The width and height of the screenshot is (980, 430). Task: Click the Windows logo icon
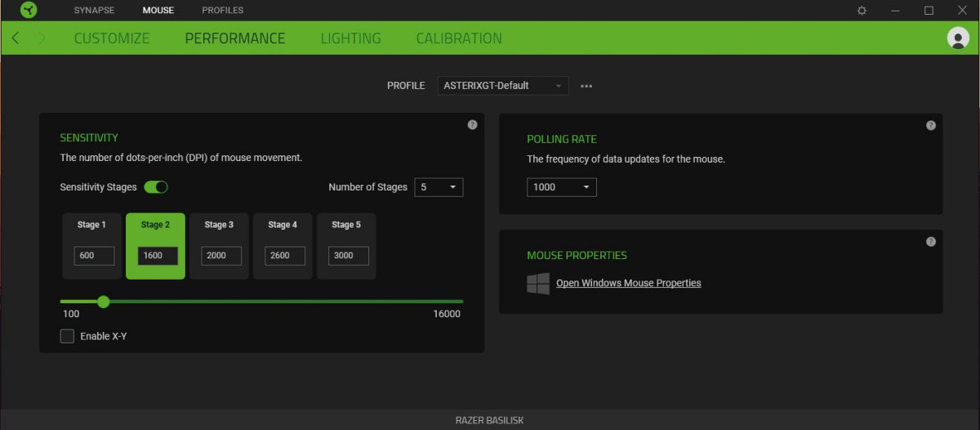coord(538,284)
